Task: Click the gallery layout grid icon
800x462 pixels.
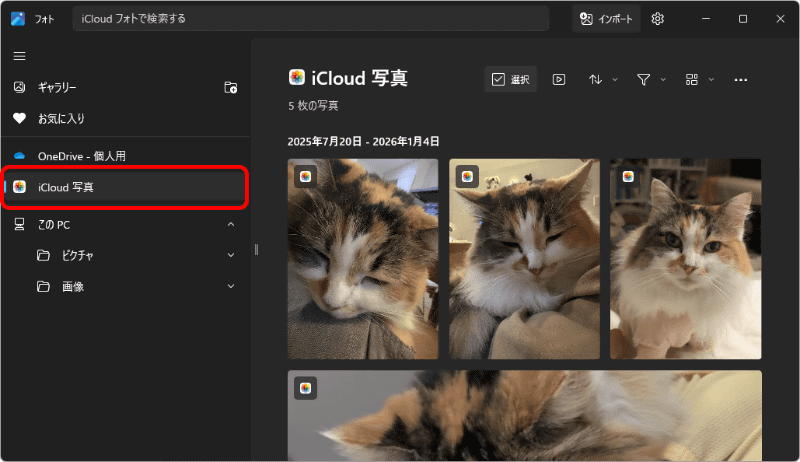Action: [x=692, y=80]
